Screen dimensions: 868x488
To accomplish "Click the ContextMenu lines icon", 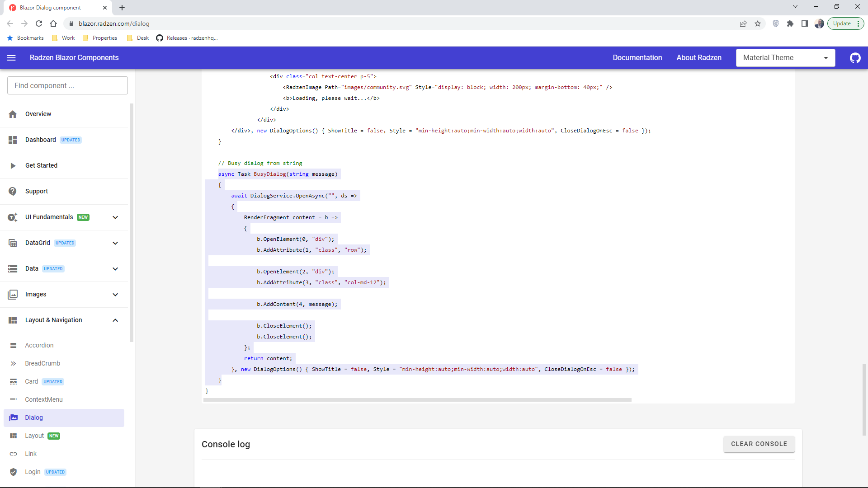I will click(14, 400).
